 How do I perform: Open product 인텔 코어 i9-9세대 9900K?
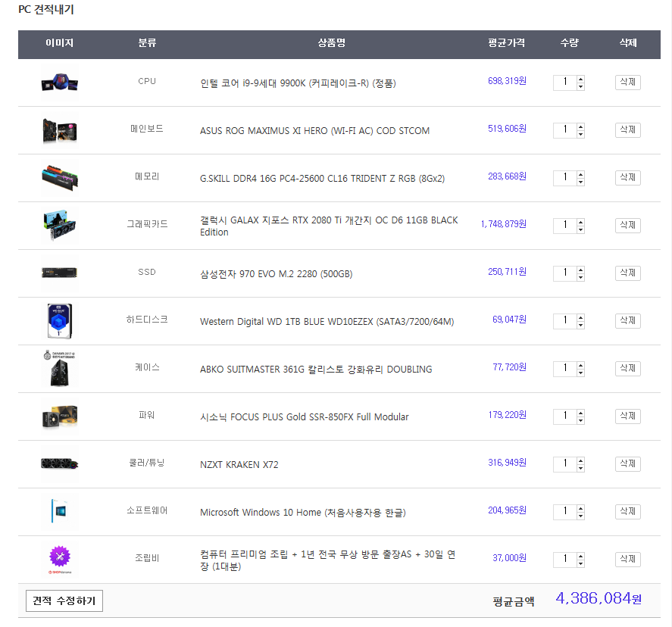click(298, 83)
